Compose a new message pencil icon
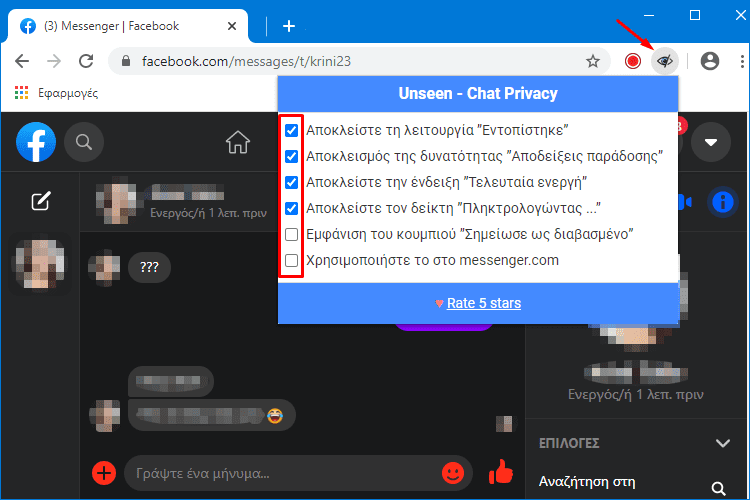The image size is (750, 500). 41,201
